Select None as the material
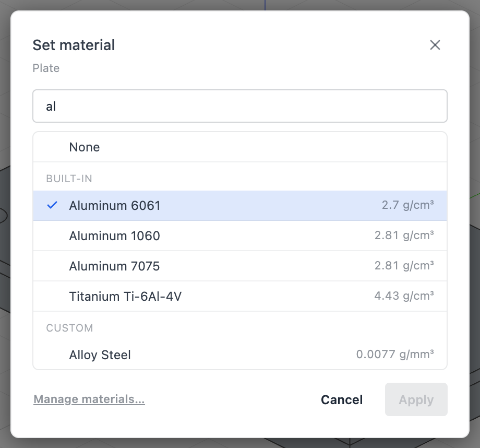Viewport: 480px width, 448px height. tap(240, 147)
